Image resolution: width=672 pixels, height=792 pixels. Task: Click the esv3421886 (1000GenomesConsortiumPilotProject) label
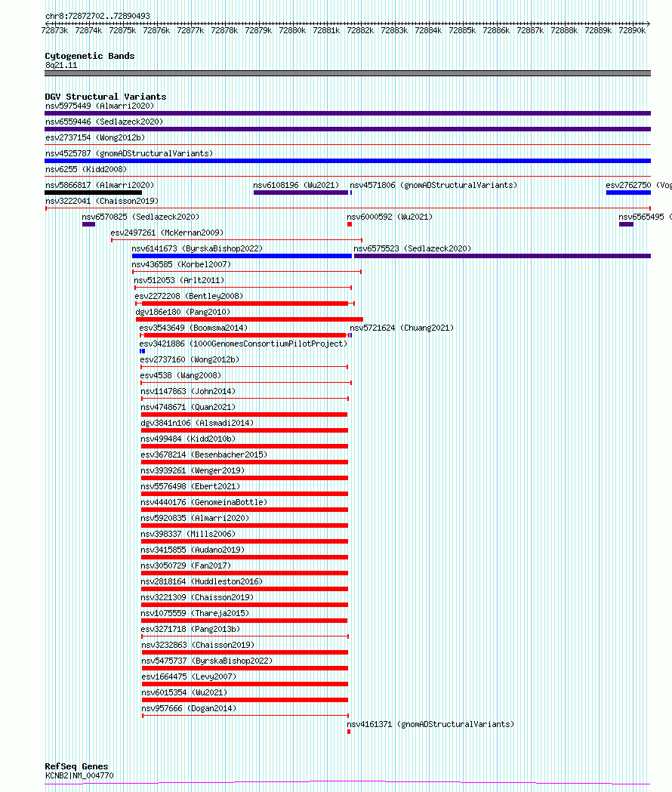click(244, 344)
